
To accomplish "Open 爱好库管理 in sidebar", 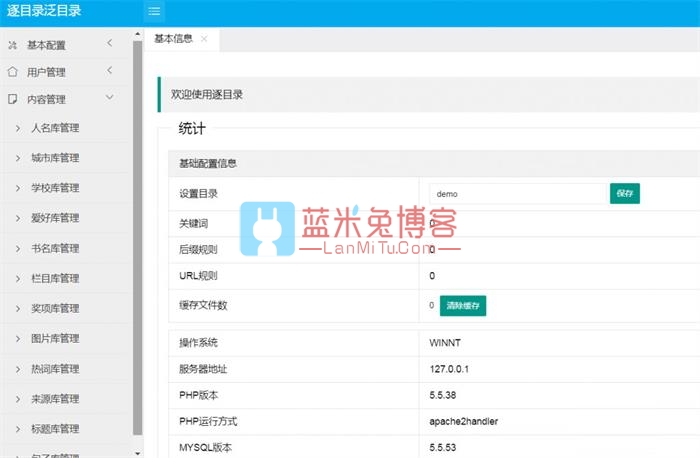I will coord(55,218).
